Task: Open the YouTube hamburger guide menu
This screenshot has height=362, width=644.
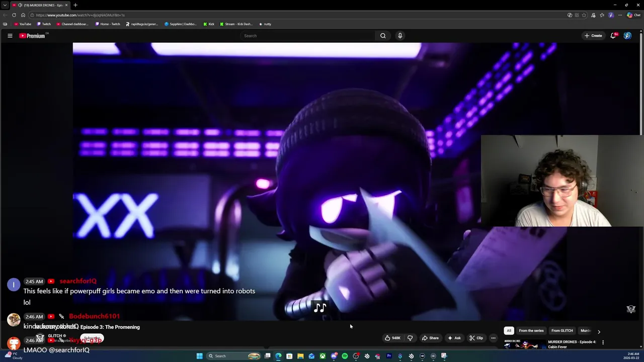Action: (10, 36)
